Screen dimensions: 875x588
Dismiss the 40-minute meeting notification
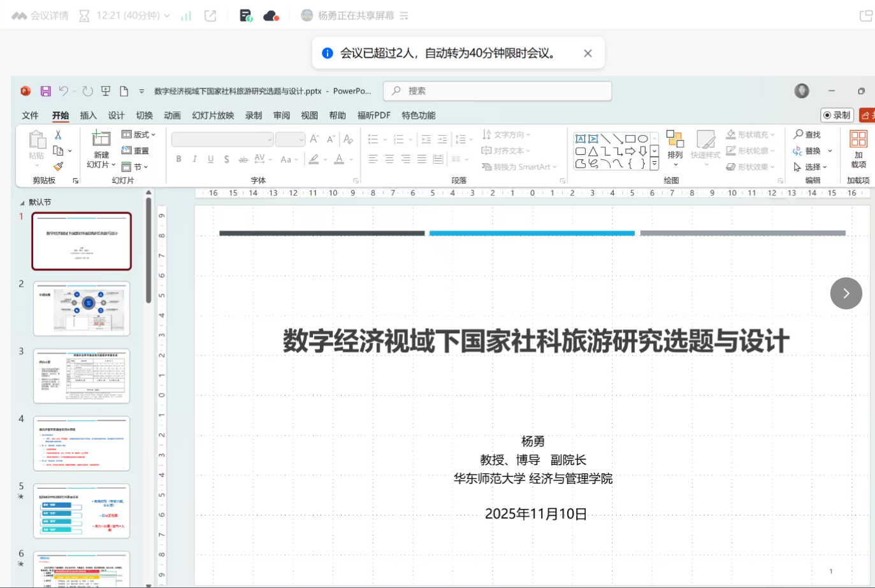[x=588, y=54]
